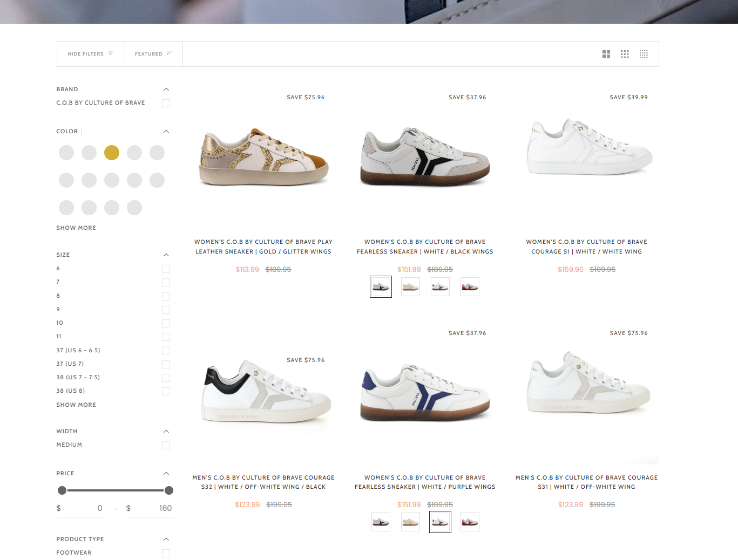
Task: Select black variant under Fearless White / Purple Wings
Action: click(381, 522)
